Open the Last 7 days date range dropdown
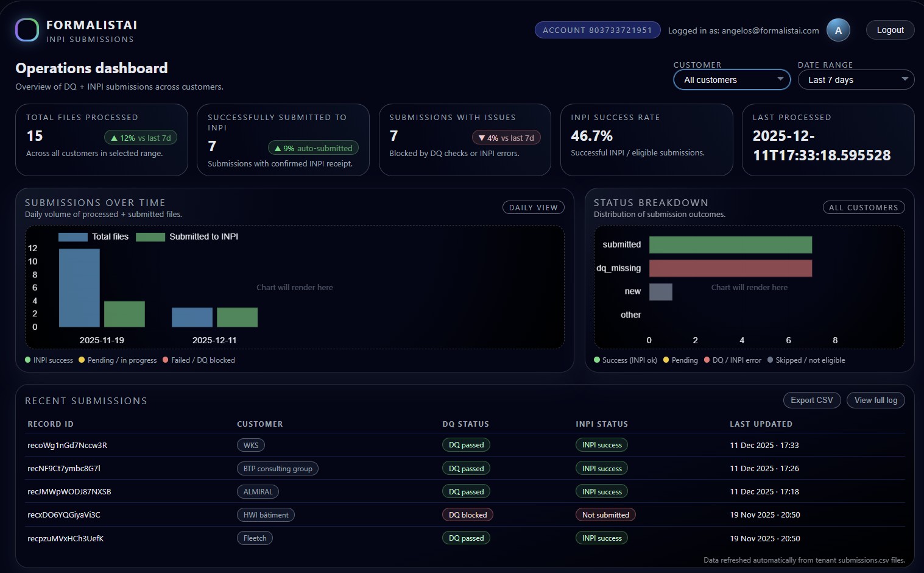924x573 pixels. pyautogui.click(x=856, y=79)
